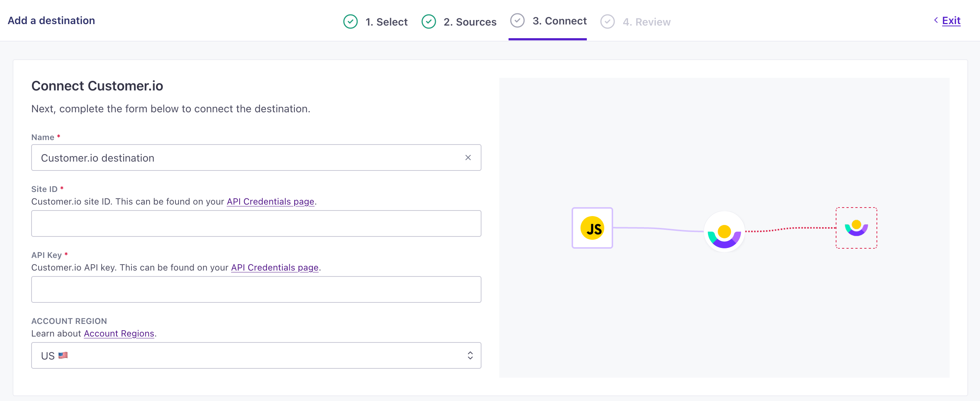The height and width of the screenshot is (401, 980).
Task: Click the 'Next, complete the form below' instruction text
Action: 171,109
